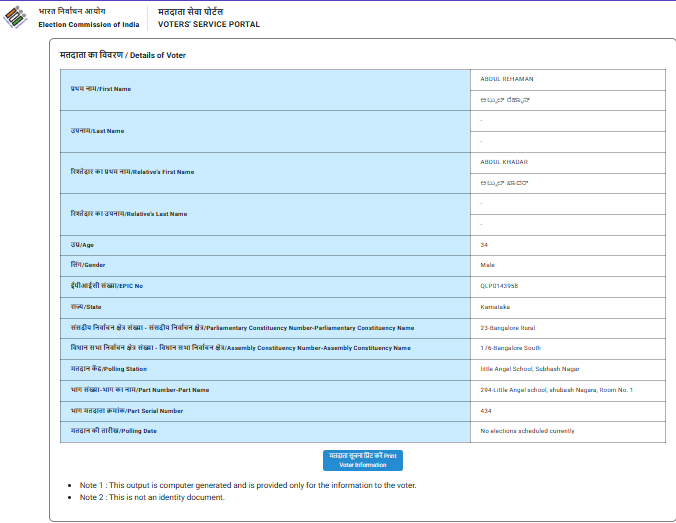Select the 'No elections scheduled currently' text
The height and width of the screenshot is (523, 676).
pos(527,431)
